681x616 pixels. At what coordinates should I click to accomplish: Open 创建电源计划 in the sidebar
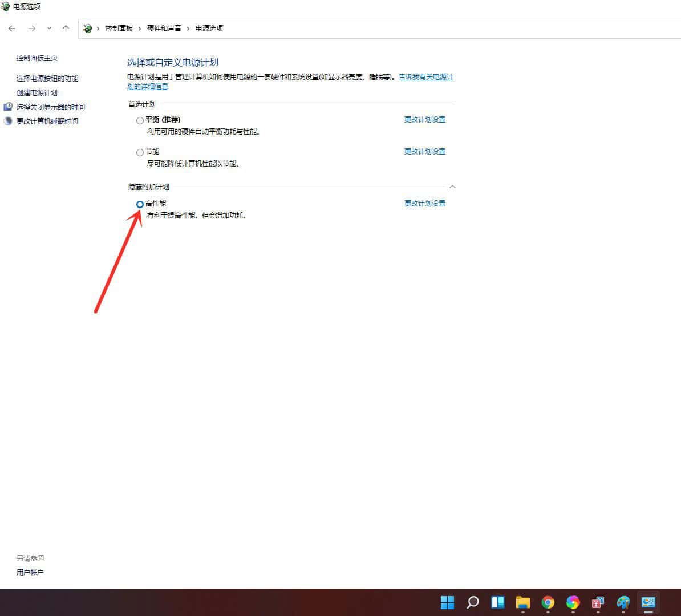37,92
